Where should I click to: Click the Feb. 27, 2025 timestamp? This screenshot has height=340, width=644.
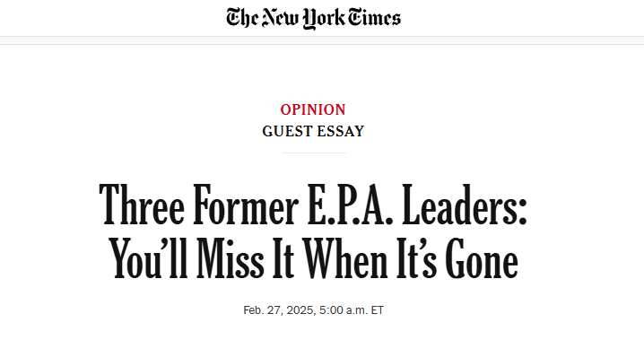click(313, 310)
